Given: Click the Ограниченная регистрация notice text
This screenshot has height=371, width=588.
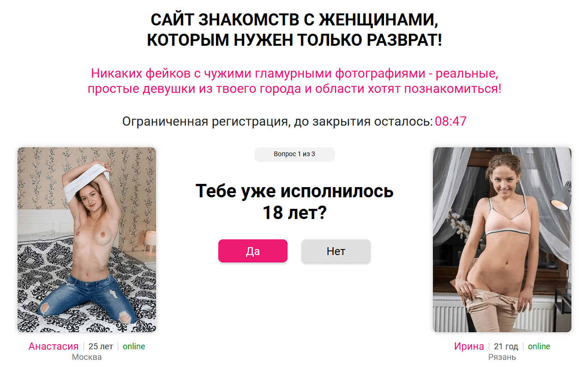Looking at the screenshot, I should pos(277,122).
